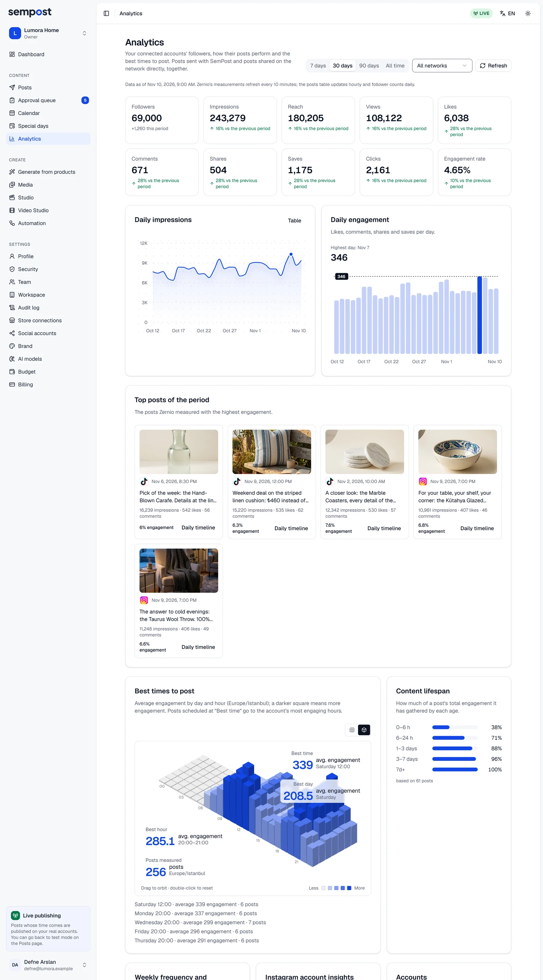
Task: Toggle the sidebar panel icon
Action: pos(107,13)
